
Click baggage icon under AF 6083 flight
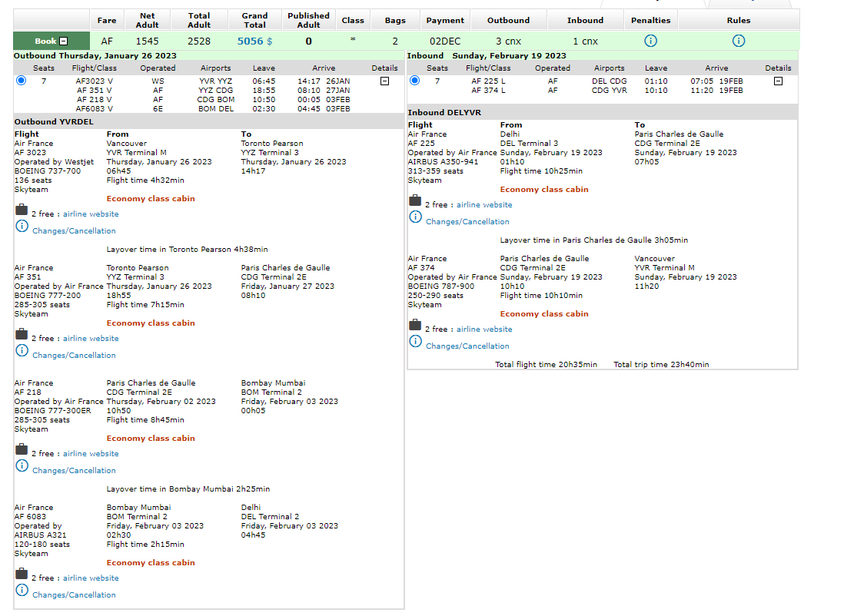tap(22, 574)
